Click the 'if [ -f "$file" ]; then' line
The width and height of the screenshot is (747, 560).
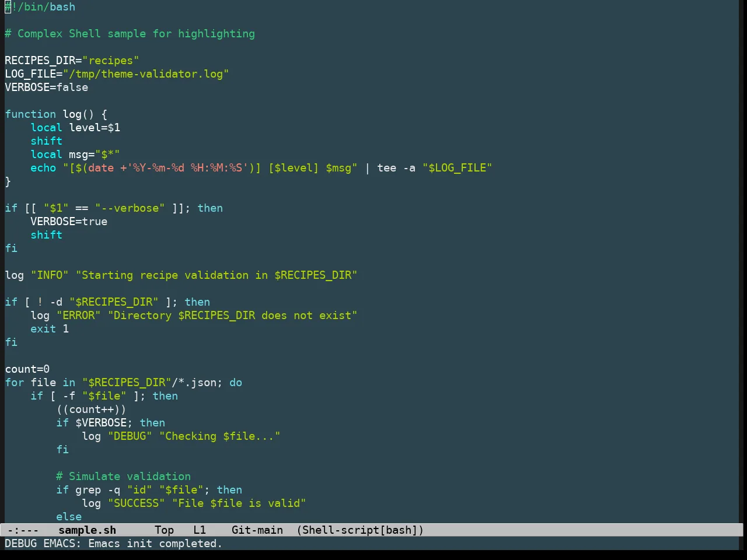coord(104,396)
